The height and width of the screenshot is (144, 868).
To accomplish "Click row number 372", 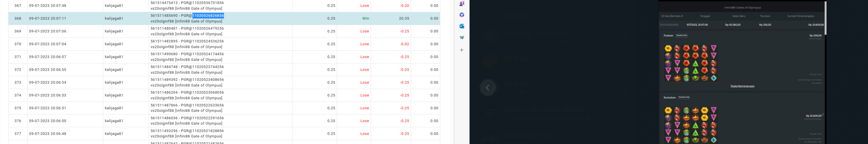I will pos(18,70).
